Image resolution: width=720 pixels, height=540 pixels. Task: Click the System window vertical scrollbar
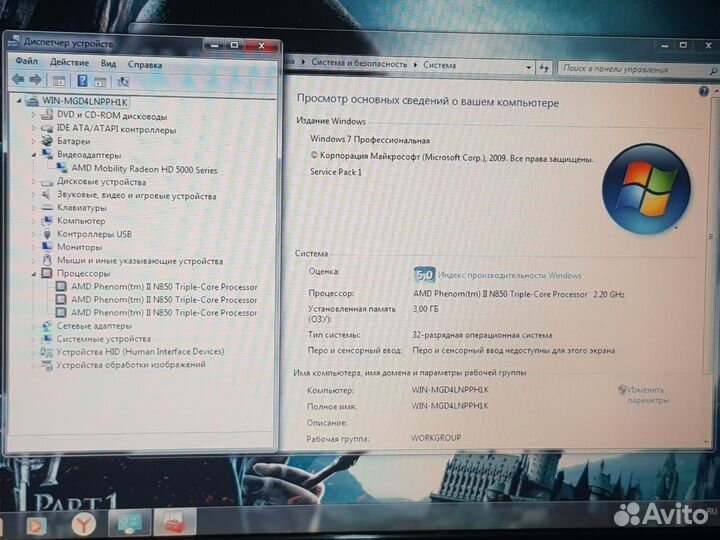(711, 236)
